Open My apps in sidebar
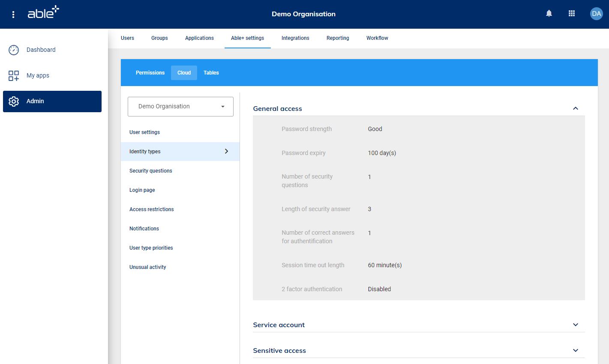The width and height of the screenshot is (609, 364). (x=52, y=75)
